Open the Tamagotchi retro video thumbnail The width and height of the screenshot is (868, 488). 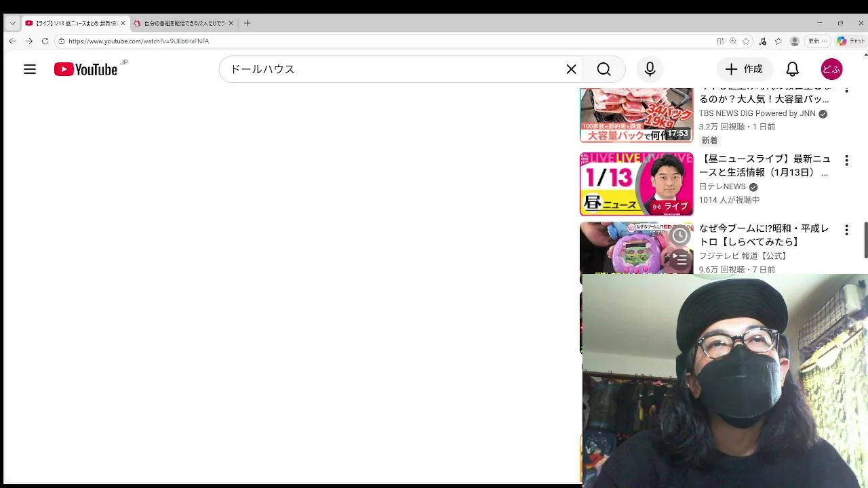(636, 247)
